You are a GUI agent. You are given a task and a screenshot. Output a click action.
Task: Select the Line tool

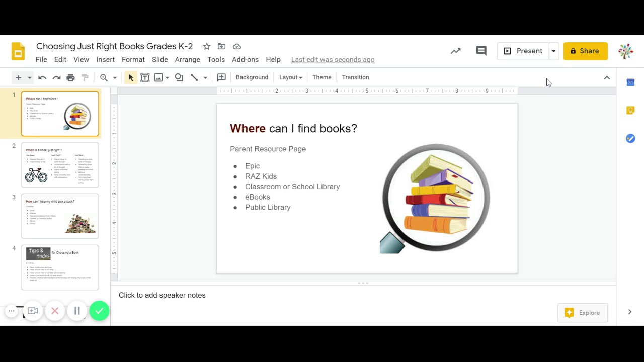click(194, 77)
